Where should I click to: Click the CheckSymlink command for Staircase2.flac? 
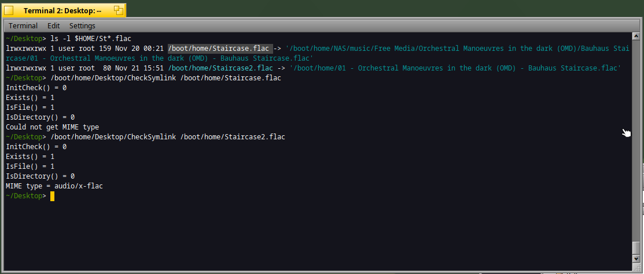(x=168, y=137)
